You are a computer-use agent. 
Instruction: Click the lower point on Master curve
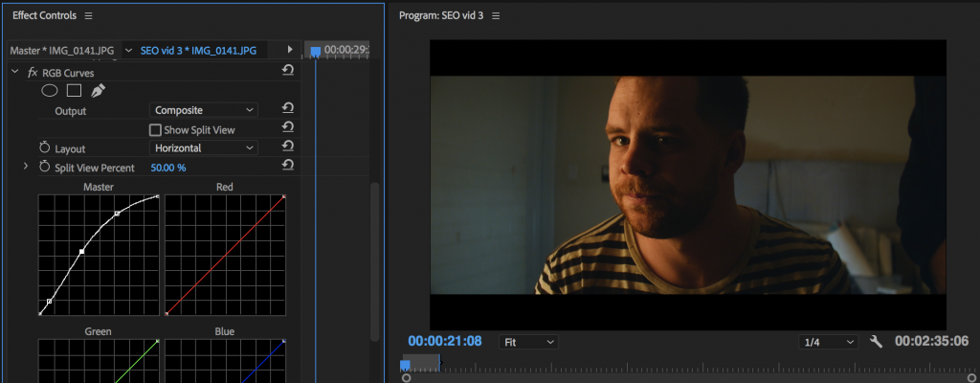[50, 302]
